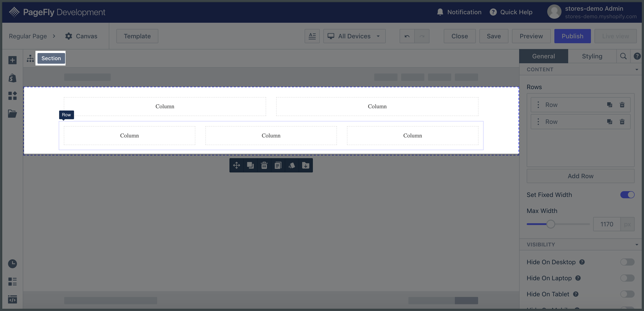The image size is (644, 311).
Task: Click the Save button
Action: click(x=494, y=36)
